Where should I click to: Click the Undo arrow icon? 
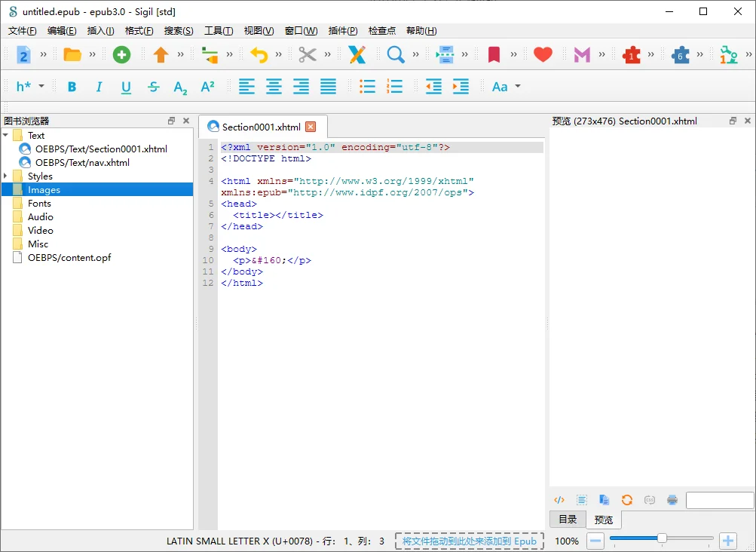259,54
